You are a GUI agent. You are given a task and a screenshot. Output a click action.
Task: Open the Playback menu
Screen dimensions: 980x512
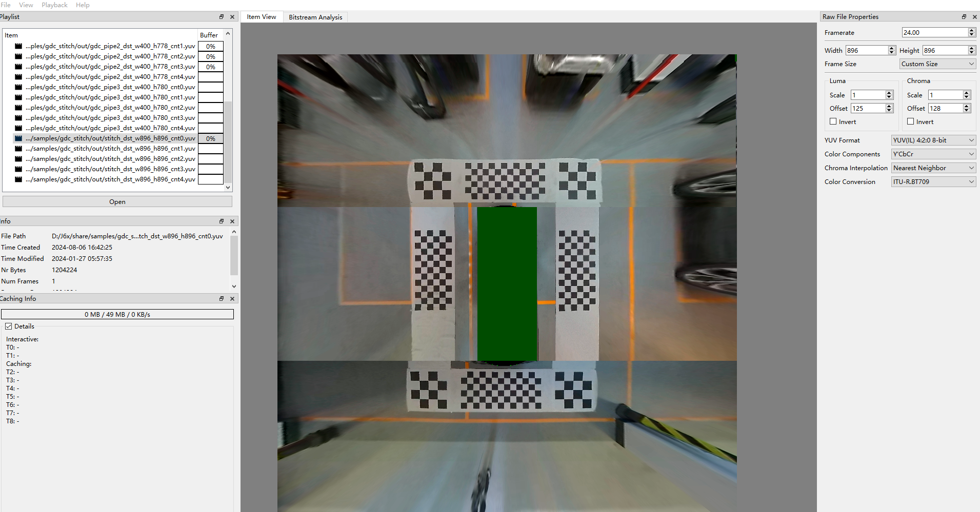point(54,5)
